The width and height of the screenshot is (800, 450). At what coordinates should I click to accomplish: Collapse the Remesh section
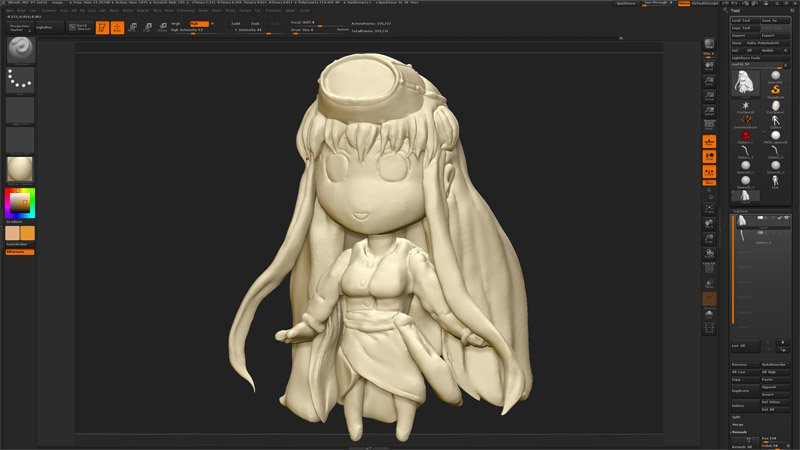[x=741, y=433]
